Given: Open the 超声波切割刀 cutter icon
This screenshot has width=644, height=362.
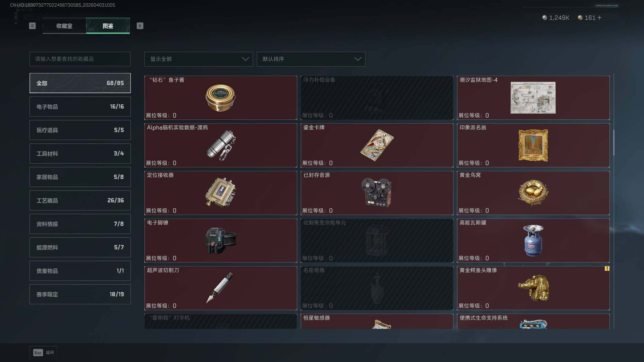Looking at the screenshot, I should [220, 288].
